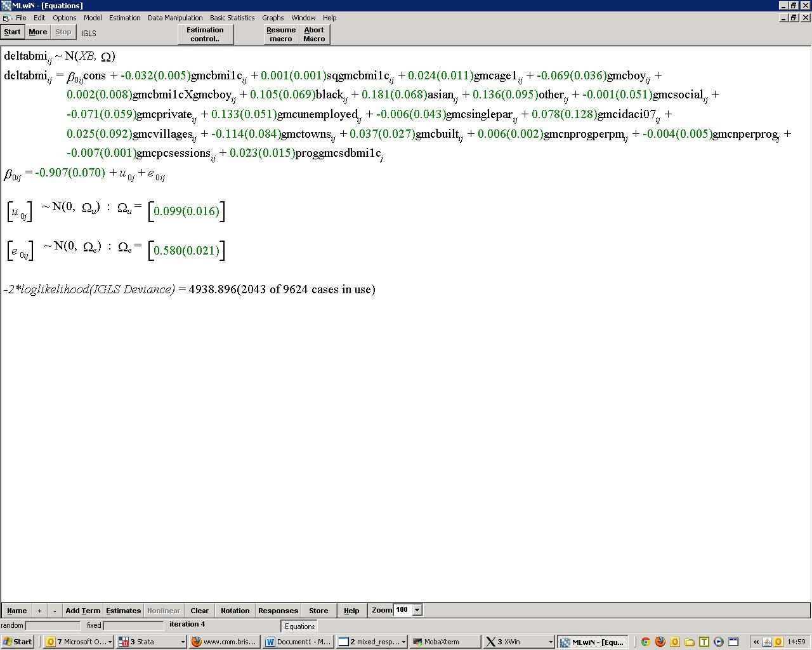
Task: Show hidden tray icons with the chevron
Action: [756, 642]
